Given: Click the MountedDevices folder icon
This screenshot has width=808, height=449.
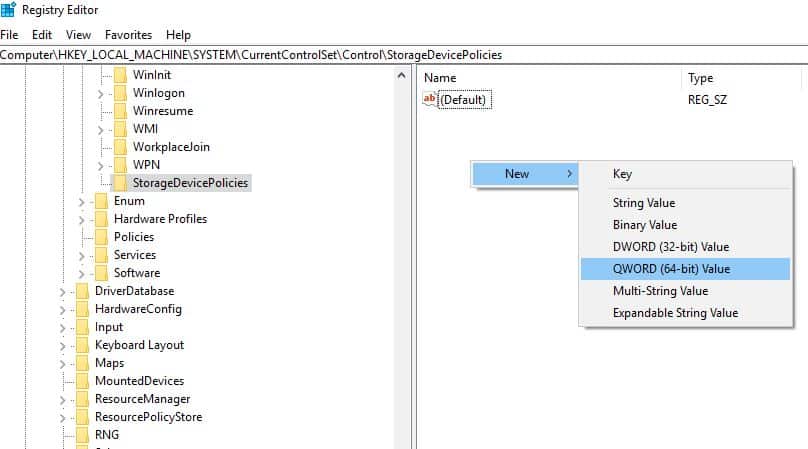Looking at the screenshot, I should [x=82, y=381].
